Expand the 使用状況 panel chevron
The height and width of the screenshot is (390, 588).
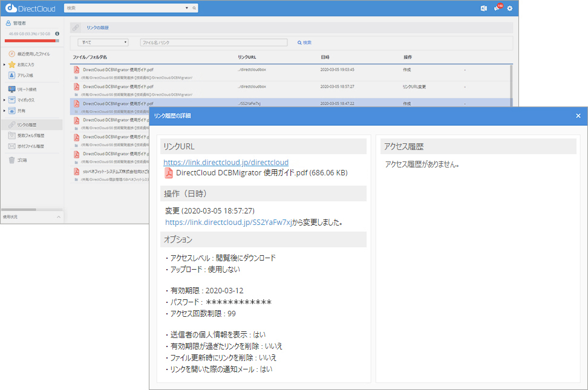(x=59, y=217)
